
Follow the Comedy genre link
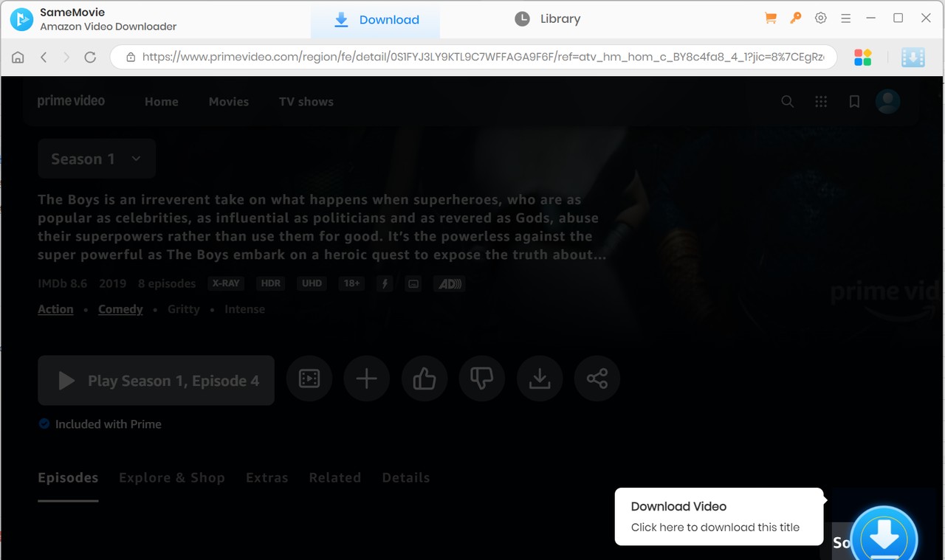(120, 309)
